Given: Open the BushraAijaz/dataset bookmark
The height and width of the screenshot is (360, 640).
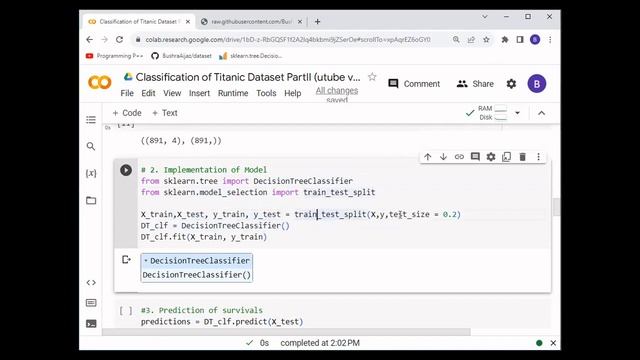Looking at the screenshot, I should [181, 56].
